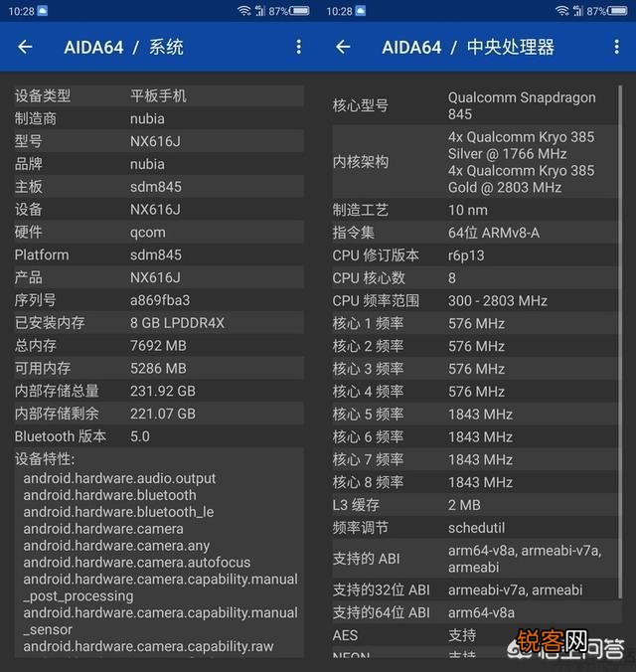Select 'AIDA64 / 中央处理器' title text
The height and width of the screenshot is (672, 636).
click(x=468, y=47)
